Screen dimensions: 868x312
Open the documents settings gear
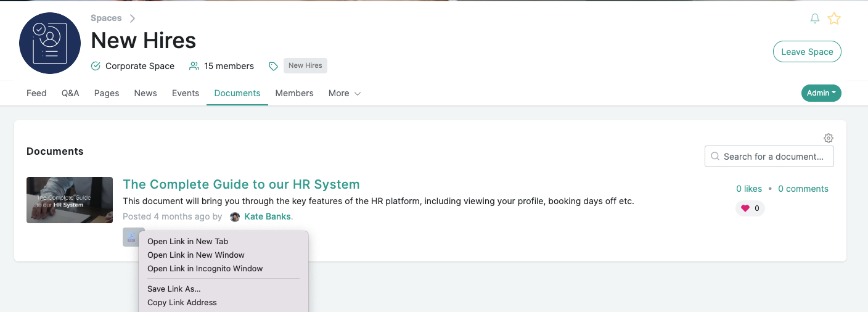tap(829, 138)
